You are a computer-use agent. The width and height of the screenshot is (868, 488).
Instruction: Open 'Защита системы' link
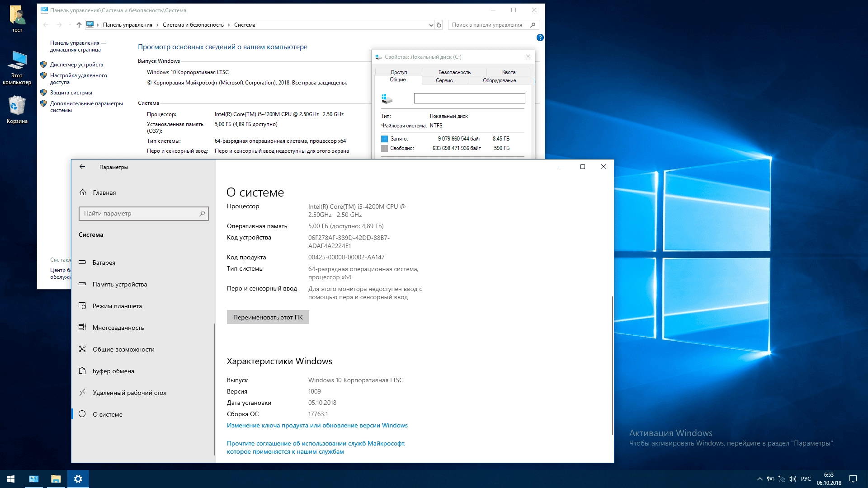click(71, 93)
